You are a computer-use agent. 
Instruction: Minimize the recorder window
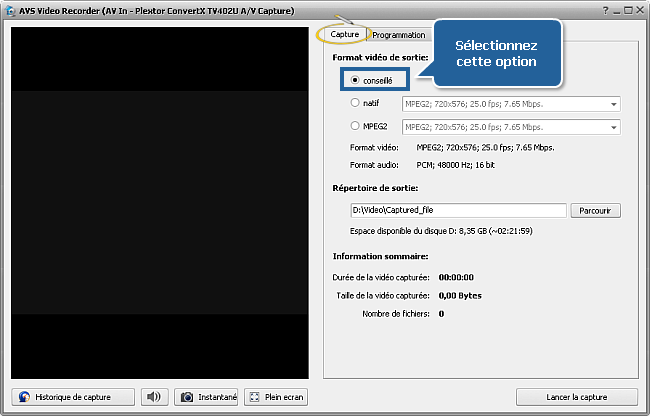pyautogui.click(x=617, y=11)
